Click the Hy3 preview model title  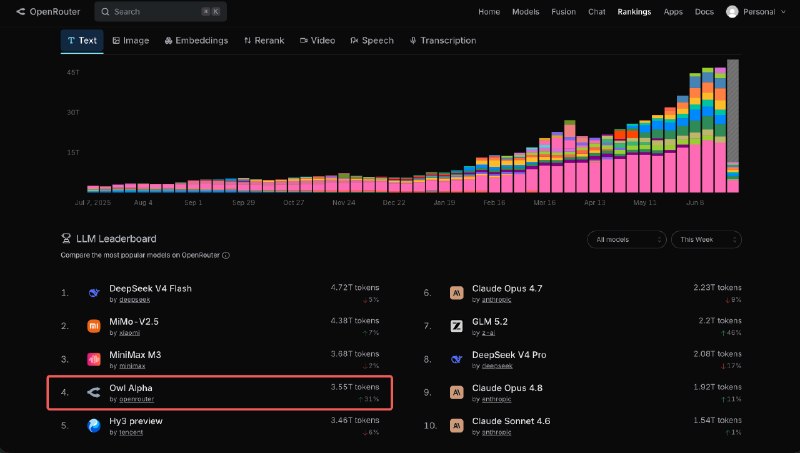(136, 421)
